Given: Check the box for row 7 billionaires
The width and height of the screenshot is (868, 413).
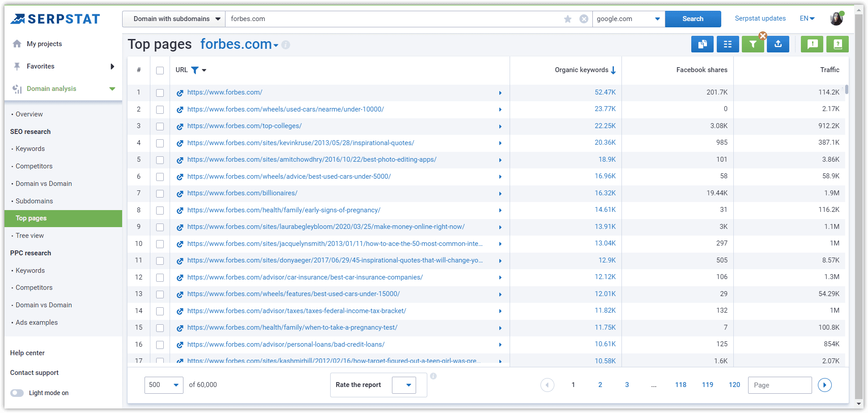Looking at the screenshot, I should (160, 194).
